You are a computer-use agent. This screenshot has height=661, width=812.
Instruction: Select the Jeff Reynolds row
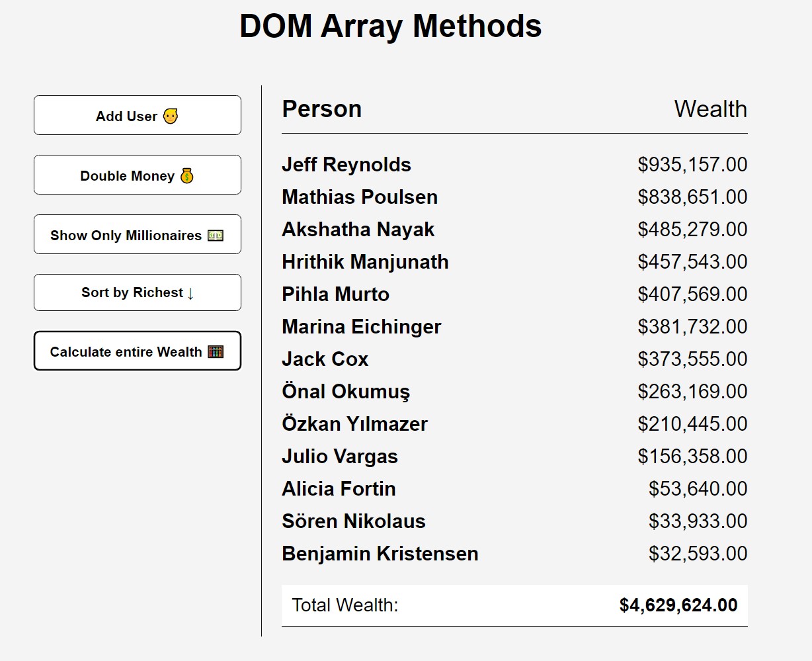coord(514,165)
